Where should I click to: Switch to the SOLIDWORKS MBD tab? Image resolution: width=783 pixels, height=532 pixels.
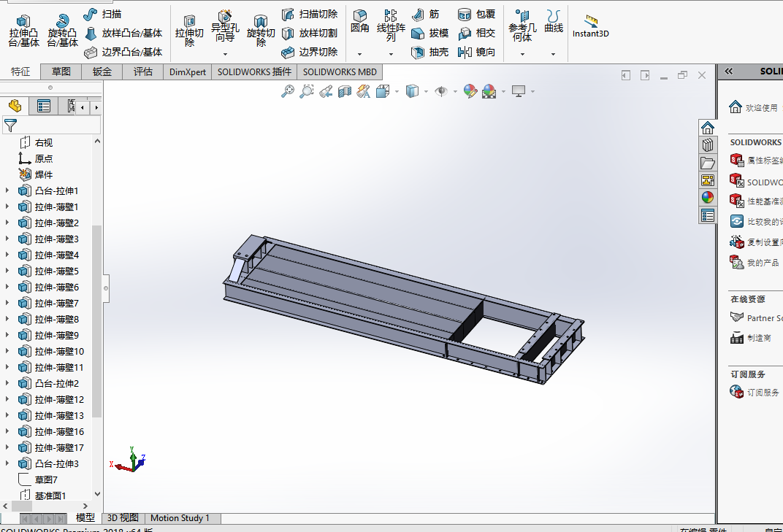(x=340, y=72)
